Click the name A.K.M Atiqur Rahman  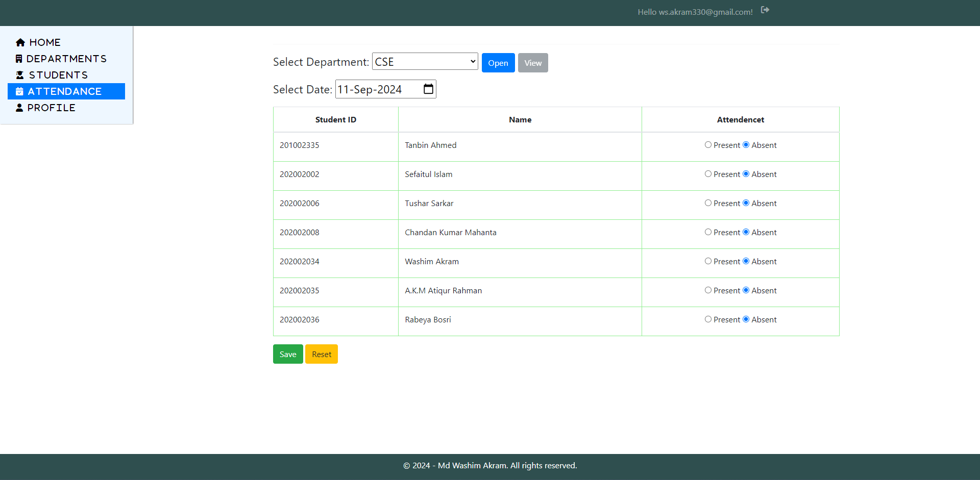click(444, 291)
